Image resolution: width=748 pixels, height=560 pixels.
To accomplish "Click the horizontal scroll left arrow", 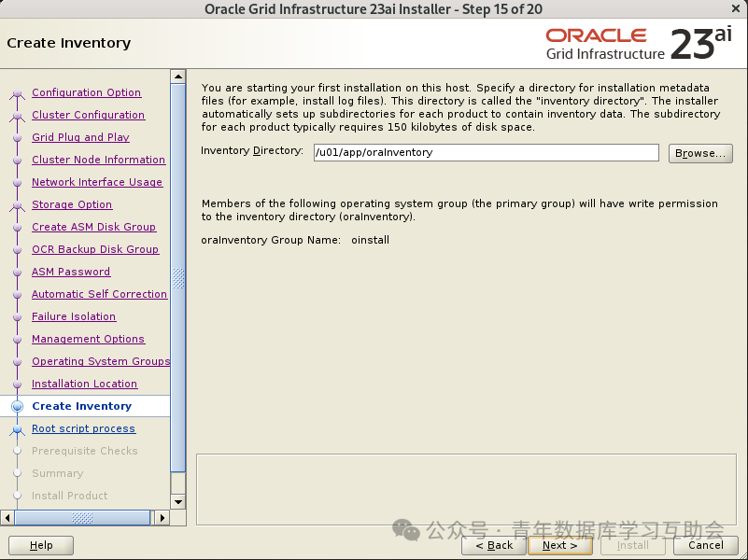I will [x=7, y=518].
